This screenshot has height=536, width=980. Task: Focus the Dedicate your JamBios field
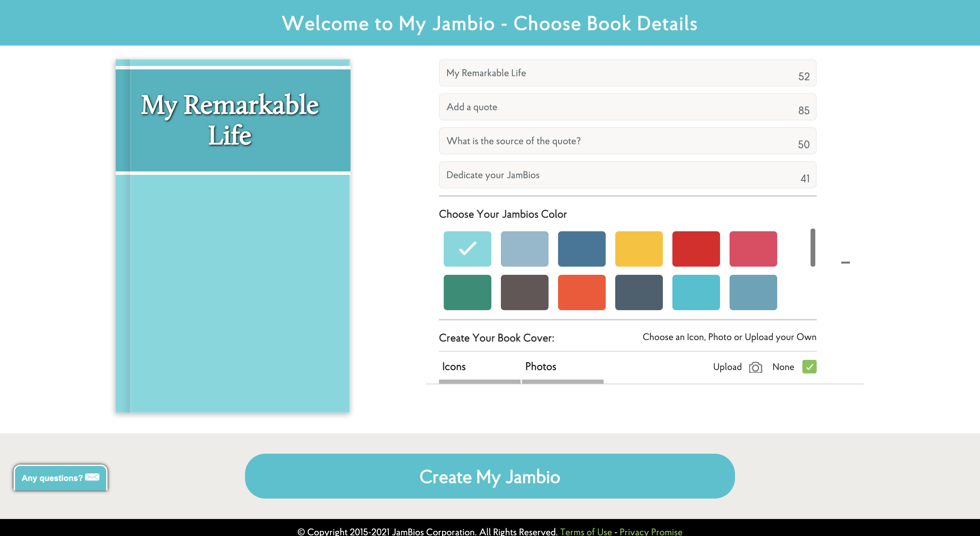click(x=627, y=175)
